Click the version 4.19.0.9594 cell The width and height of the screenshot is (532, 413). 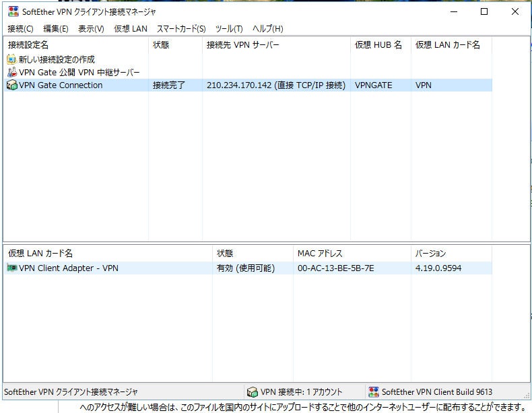point(438,268)
